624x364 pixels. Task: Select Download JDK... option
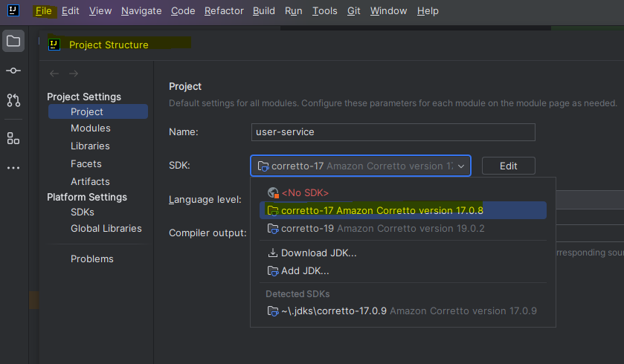pos(402,253)
